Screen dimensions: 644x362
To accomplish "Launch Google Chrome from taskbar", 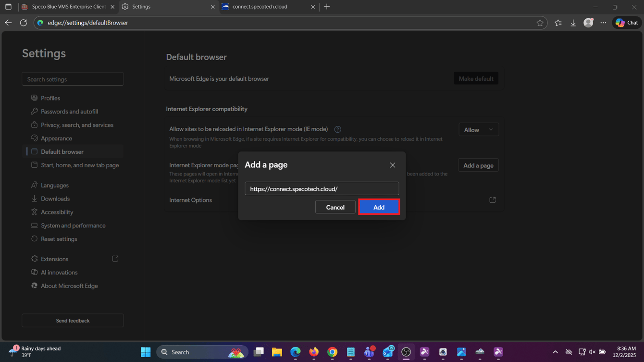I will pos(332,352).
